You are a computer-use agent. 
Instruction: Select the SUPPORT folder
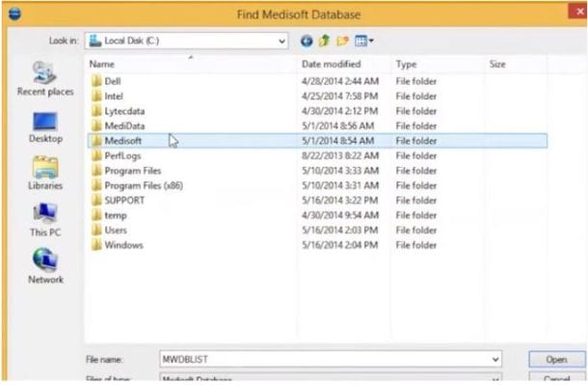124,201
